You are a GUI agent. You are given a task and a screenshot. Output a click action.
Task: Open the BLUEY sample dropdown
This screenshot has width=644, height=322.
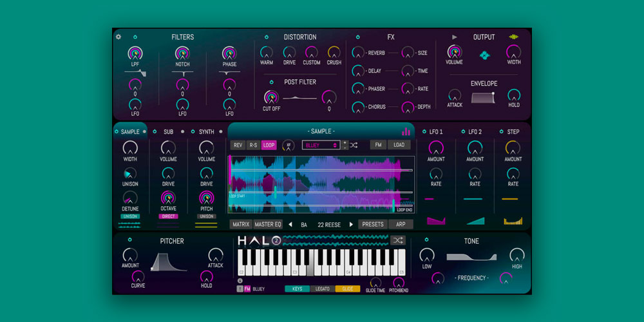click(320, 146)
